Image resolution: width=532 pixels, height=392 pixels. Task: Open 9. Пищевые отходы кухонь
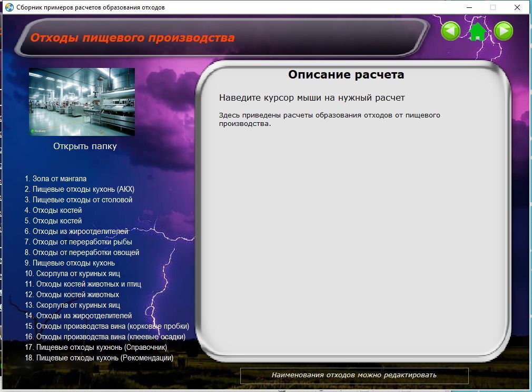[70, 263]
